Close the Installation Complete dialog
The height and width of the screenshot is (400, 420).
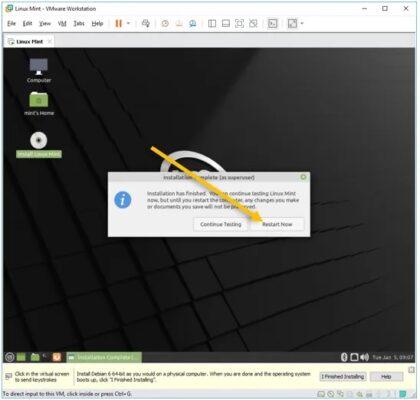pos(303,177)
